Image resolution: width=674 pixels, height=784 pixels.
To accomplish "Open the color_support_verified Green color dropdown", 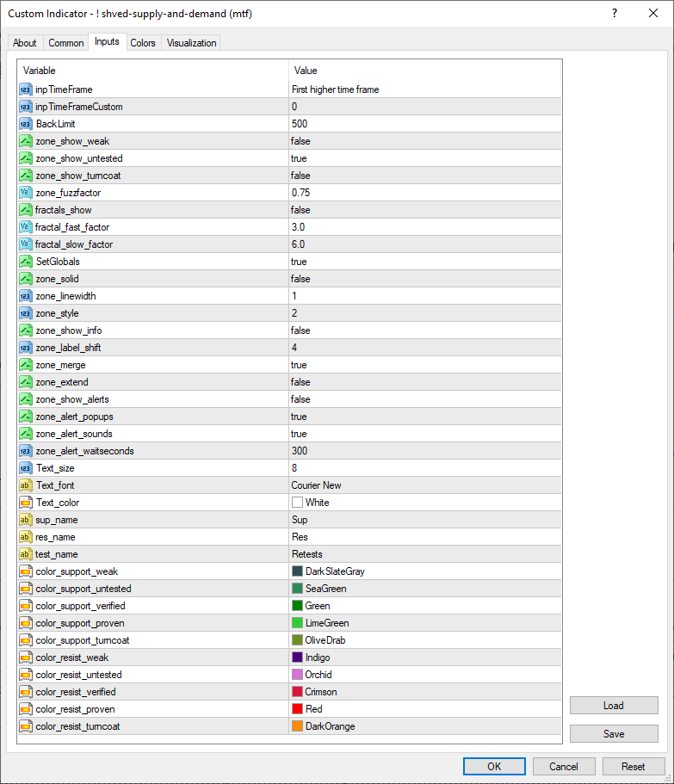I will (425, 606).
